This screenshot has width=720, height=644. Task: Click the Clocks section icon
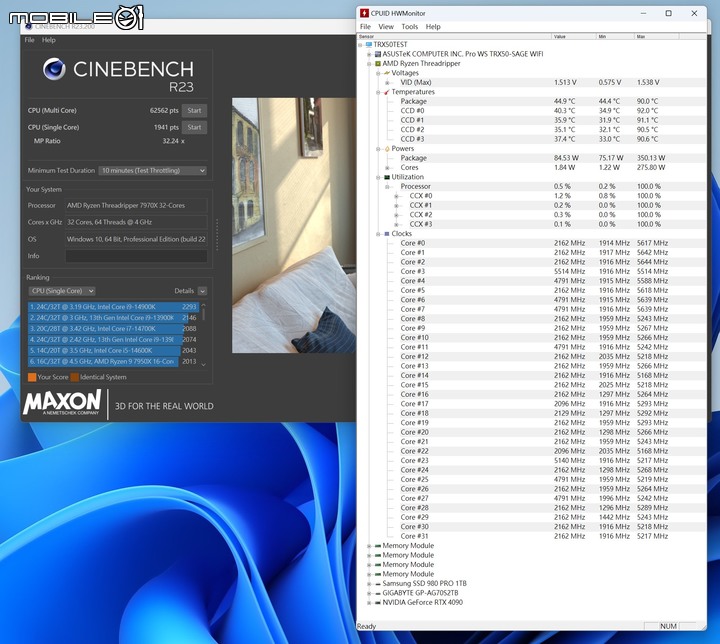[x=387, y=234]
